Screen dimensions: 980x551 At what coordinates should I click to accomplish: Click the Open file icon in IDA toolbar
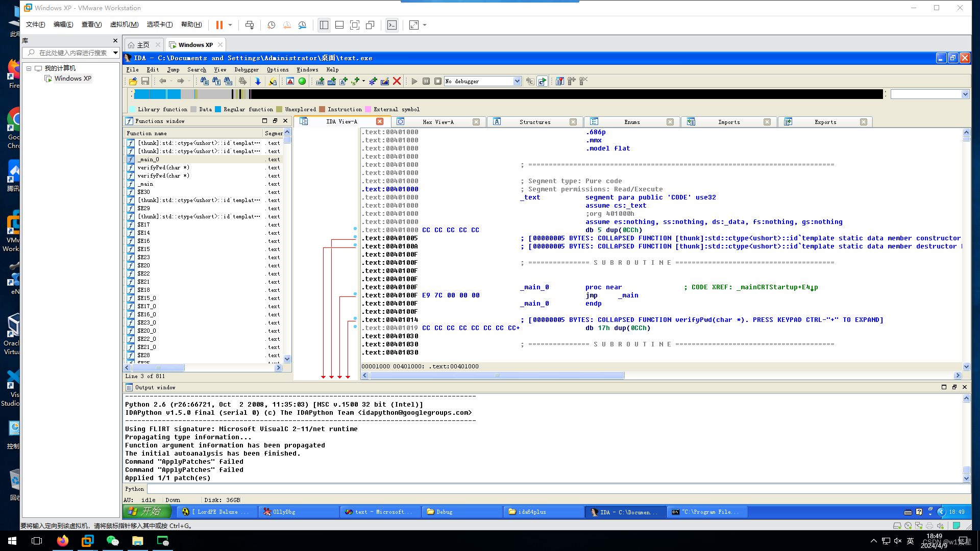(x=133, y=81)
